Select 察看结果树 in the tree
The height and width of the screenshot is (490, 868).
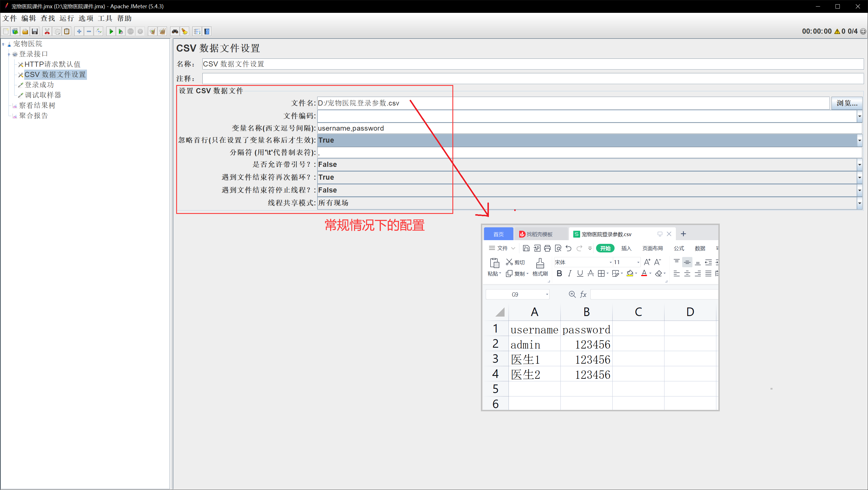click(37, 106)
